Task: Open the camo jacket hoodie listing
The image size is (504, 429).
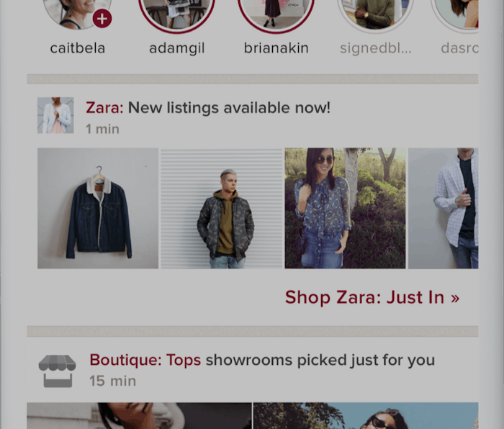Action: point(222,208)
